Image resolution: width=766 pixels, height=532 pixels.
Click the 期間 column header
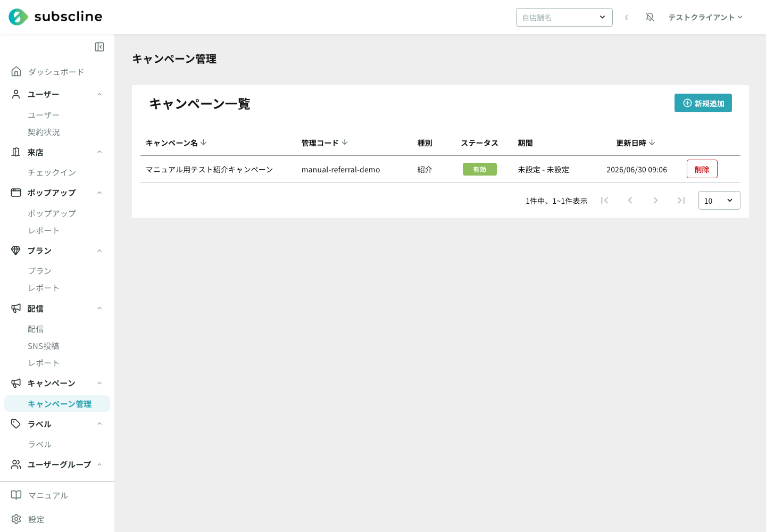526,143
